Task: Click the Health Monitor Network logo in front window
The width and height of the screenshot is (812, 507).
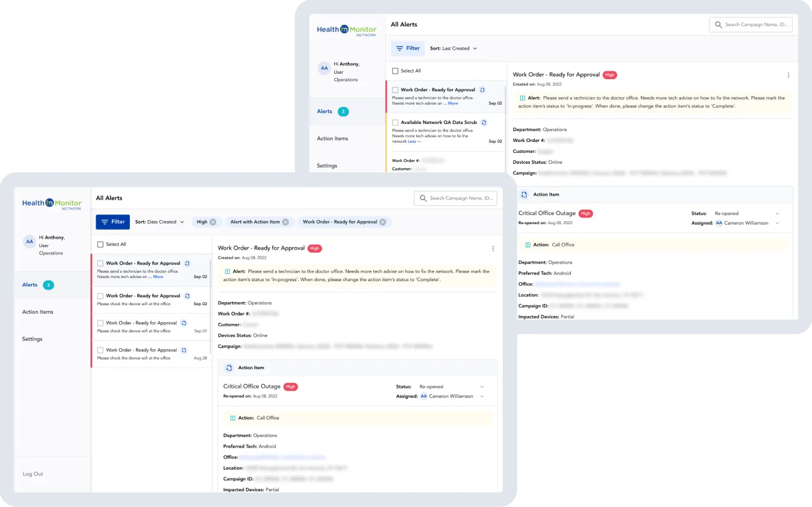Action: coord(52,204)
